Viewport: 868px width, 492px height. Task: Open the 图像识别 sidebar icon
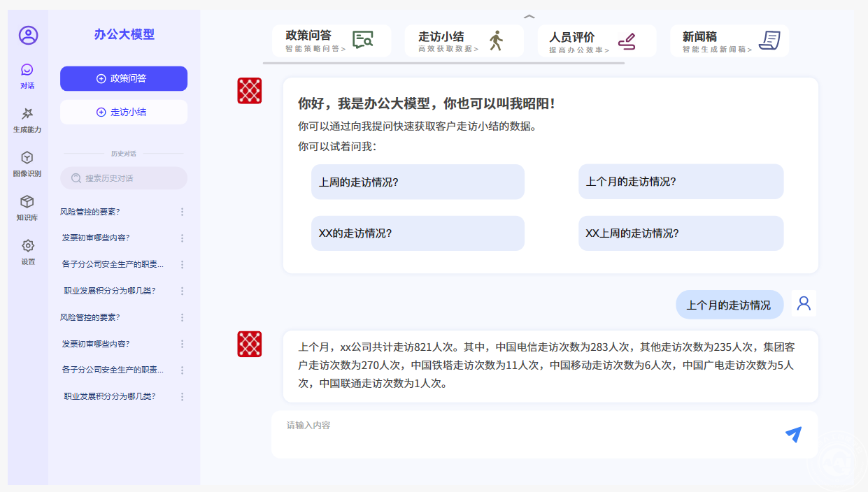[27, 158]
